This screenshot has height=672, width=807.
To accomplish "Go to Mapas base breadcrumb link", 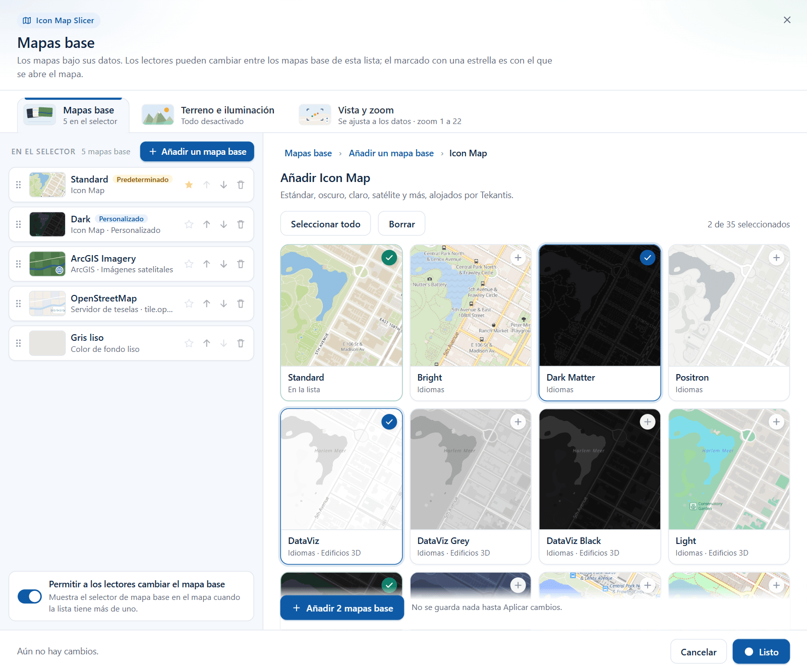I will pyautogui.click(x=308, y=153).
